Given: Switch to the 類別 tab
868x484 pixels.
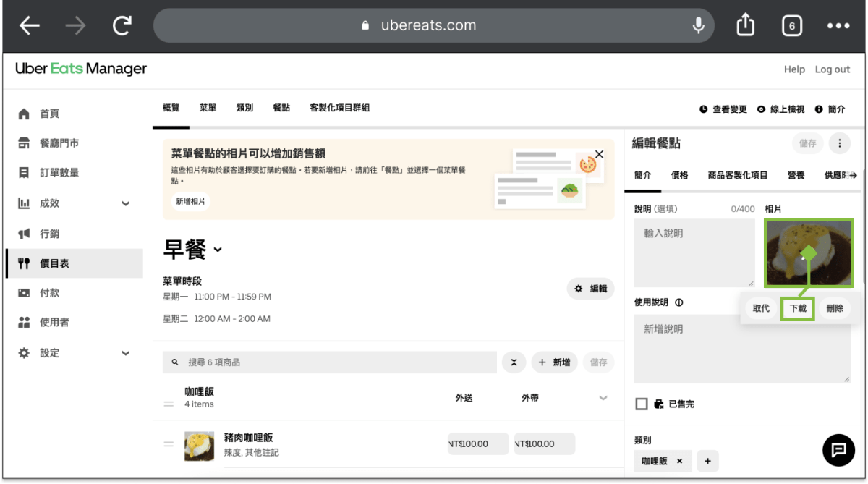Looking at the screenshot, I should (244, 106).
